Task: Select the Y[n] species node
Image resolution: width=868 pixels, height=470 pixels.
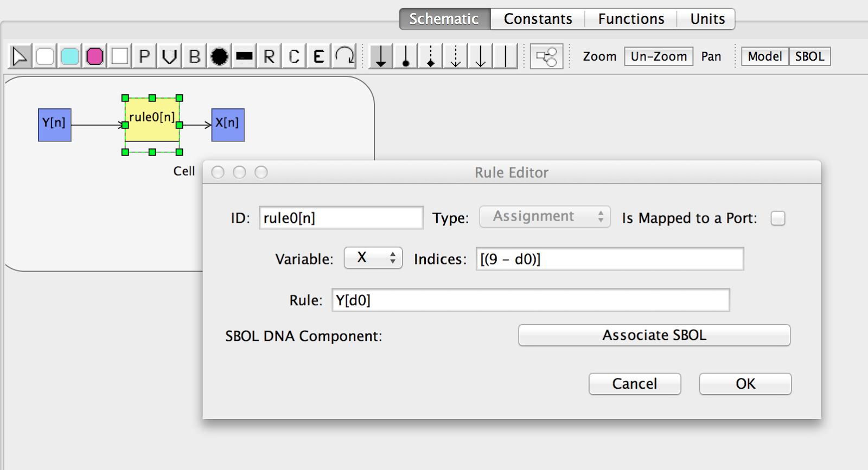Action: point(55,125)
